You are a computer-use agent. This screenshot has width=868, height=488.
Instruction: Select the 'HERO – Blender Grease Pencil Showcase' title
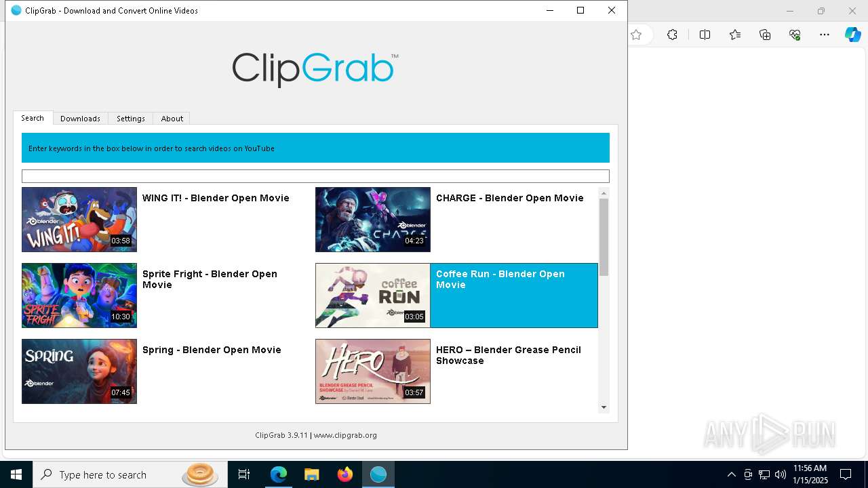point(509,355)
